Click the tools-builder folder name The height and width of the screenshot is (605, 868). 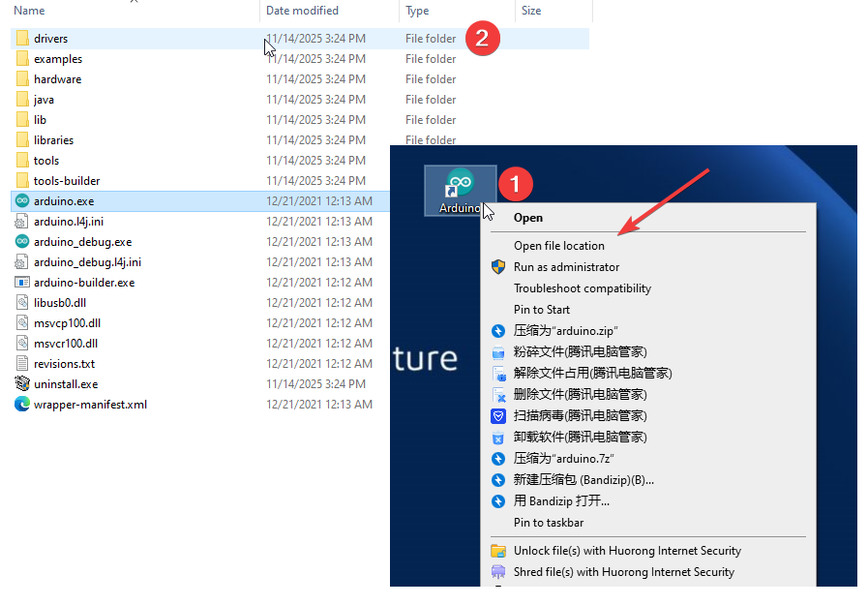tap(67, 180)
